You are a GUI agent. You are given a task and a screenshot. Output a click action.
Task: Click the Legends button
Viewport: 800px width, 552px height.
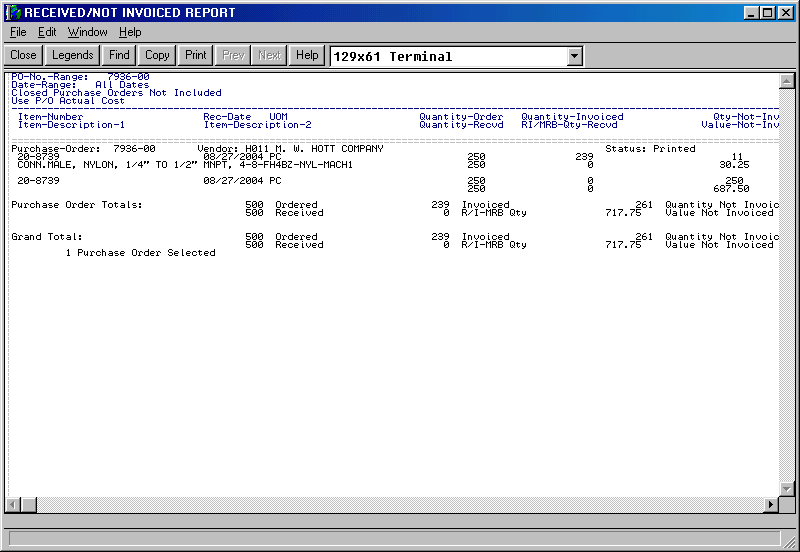tap(72, 55)
